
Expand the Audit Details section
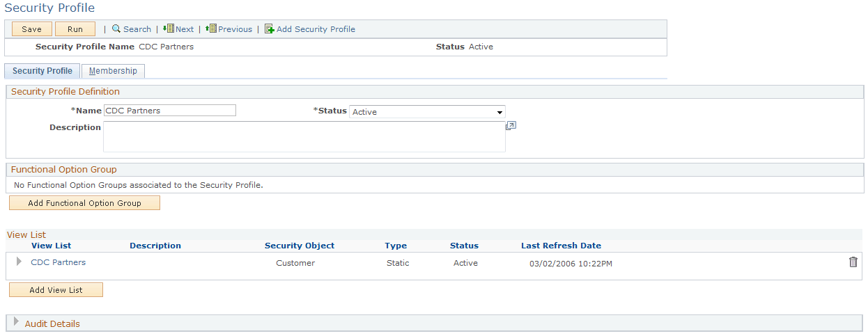[16, 322]
